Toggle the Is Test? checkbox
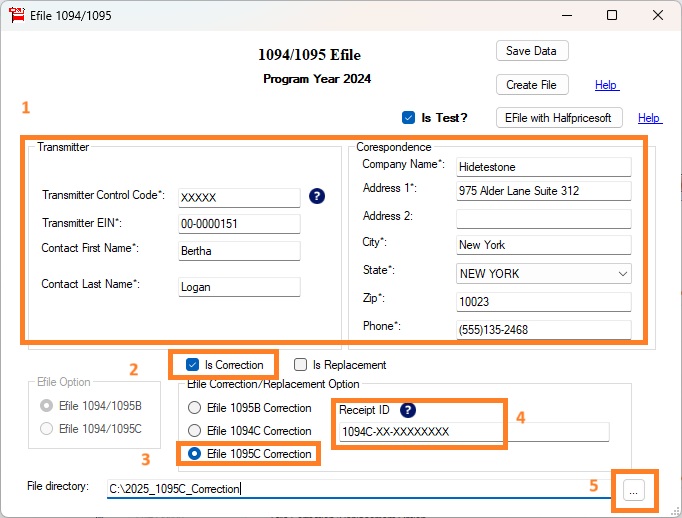Screen dimensions: 682x518 [408, 117]
